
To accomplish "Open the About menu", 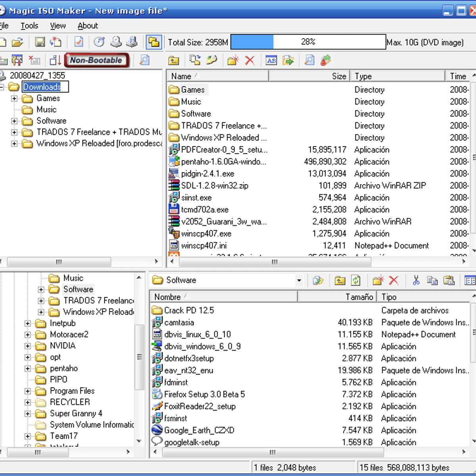I will click(x=88, y=26).
